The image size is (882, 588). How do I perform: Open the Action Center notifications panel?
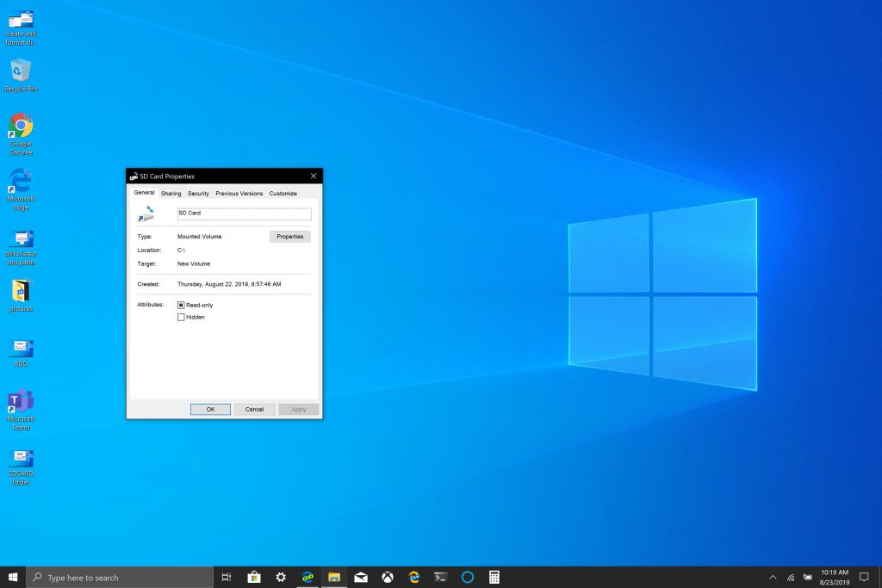point(864,577)
